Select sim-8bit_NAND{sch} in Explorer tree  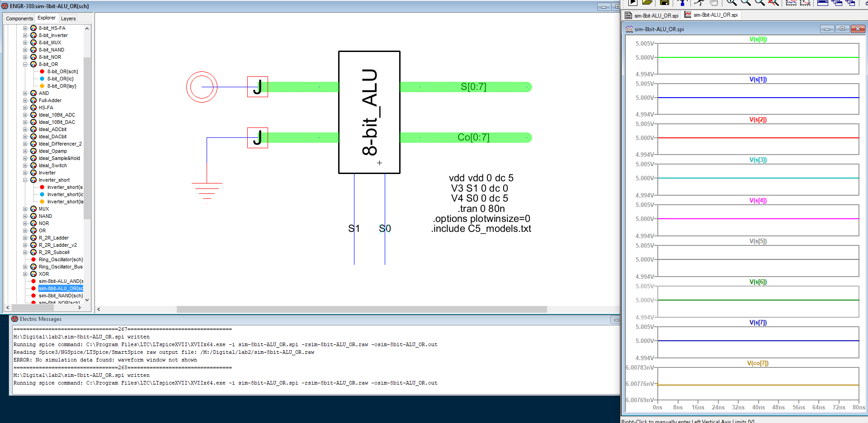pos(61,296)
